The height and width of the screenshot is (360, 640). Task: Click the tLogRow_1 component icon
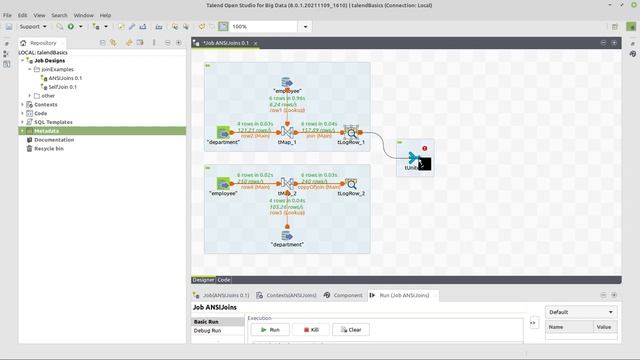(x=351, y=132)
